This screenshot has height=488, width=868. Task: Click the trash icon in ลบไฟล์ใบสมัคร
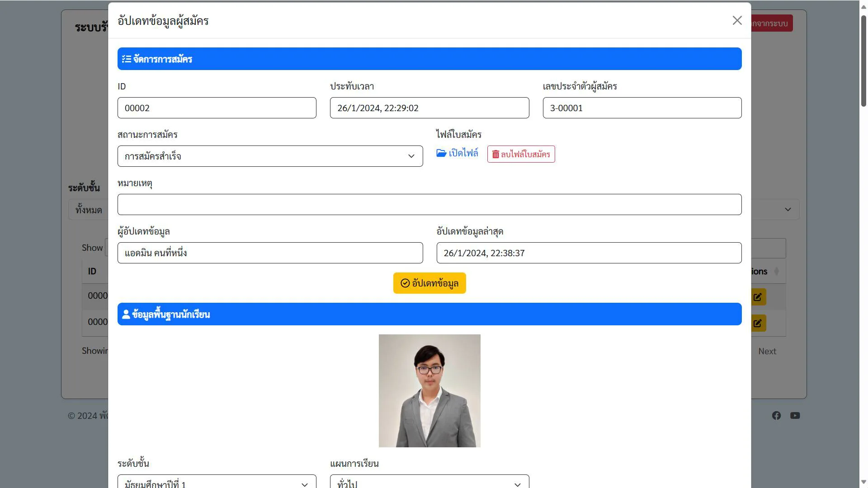(495, 155)
